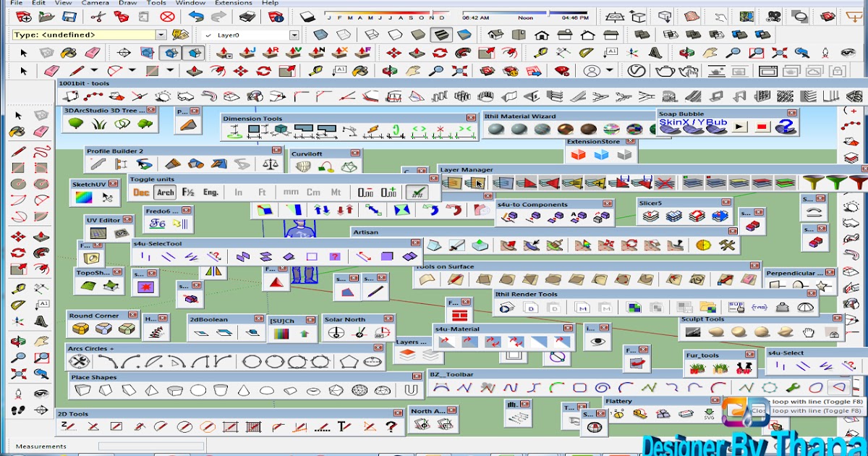Save the model with the floppy icon
Image resolution: width=868 pixels, height=456 pixels.
pyautogui.click(x=69, y=16)
